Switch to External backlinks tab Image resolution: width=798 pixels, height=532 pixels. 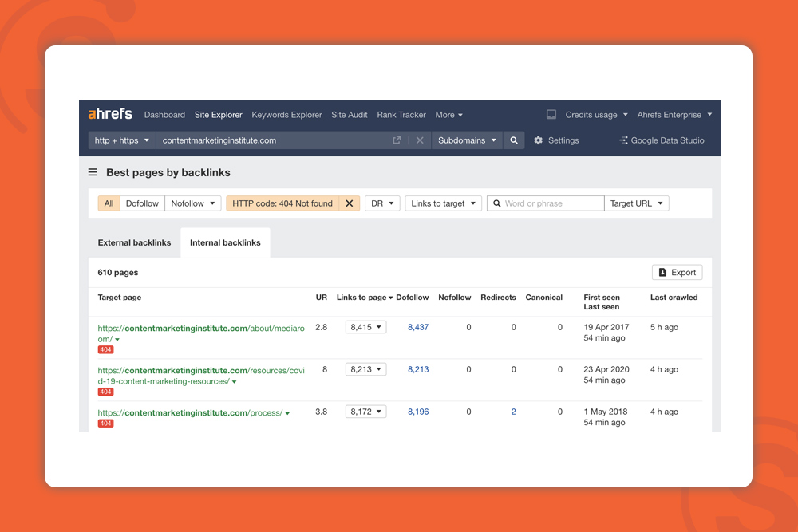(x=134, y=242)
